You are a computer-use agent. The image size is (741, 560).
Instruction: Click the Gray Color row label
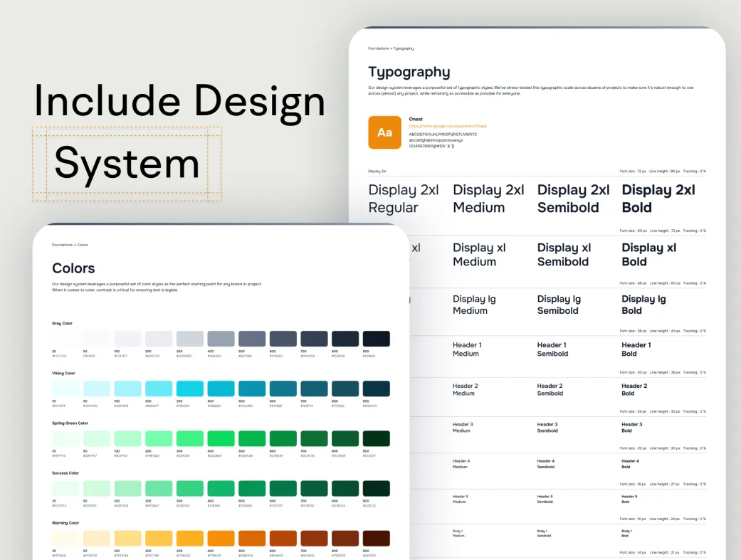pos(62,323)
